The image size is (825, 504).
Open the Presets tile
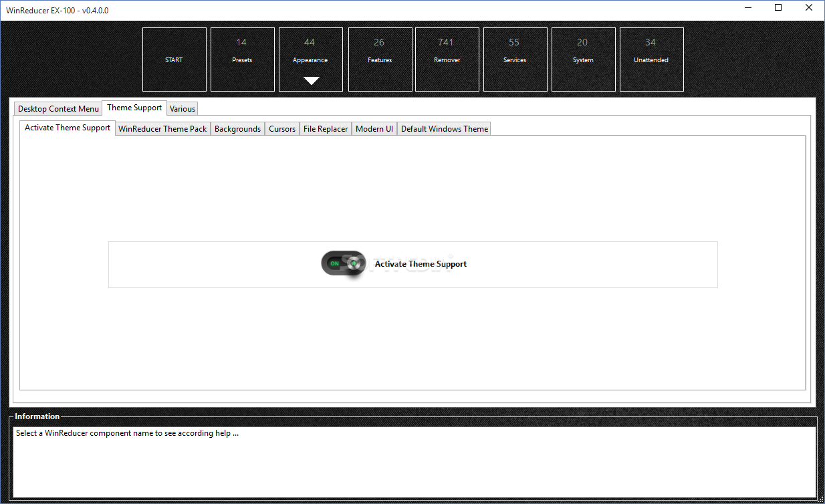[x=243, y=59]
